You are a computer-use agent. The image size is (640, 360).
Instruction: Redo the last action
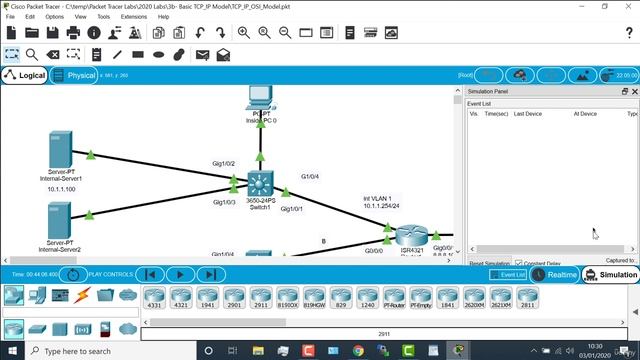[220, 33]
